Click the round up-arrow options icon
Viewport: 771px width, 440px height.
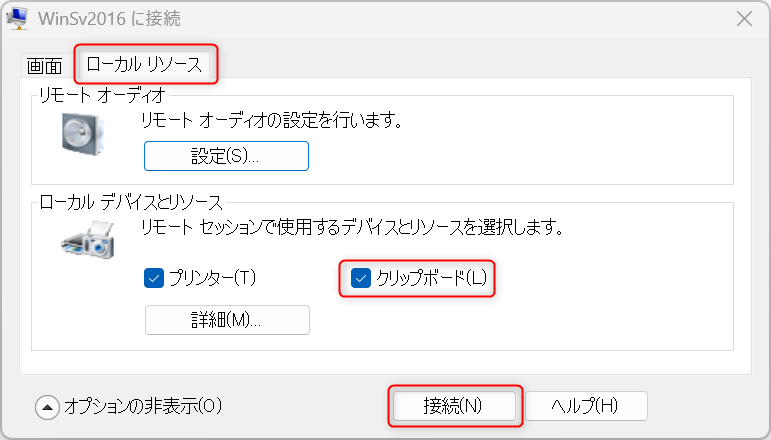tap(47, 406)
